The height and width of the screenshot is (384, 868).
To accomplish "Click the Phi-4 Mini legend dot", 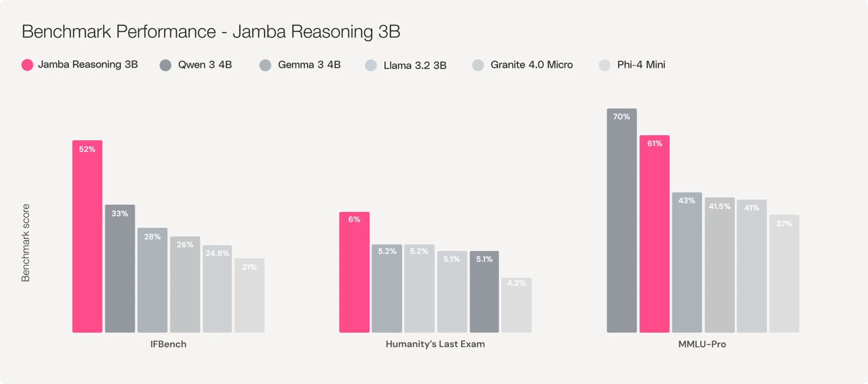I will click(x=604, y=65).
